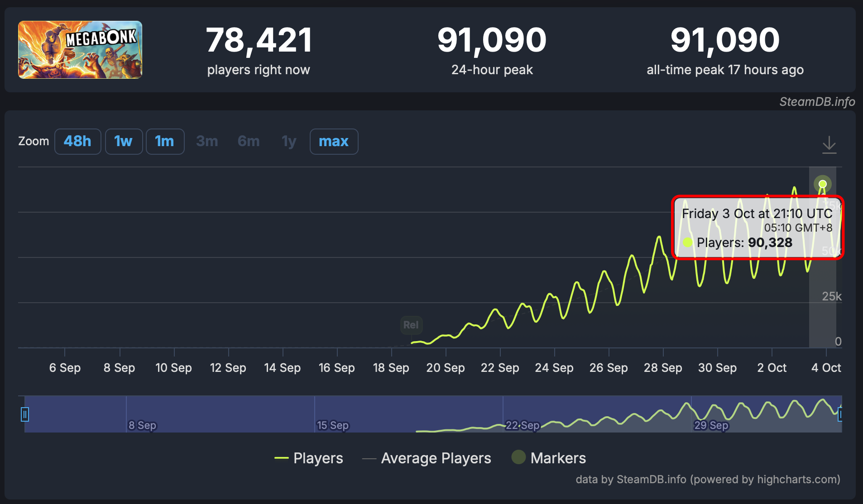Viewport: 863px width, 504px height.
Task: Click the 22 Sep label in navigator
Action: click(x=523, y=425)
